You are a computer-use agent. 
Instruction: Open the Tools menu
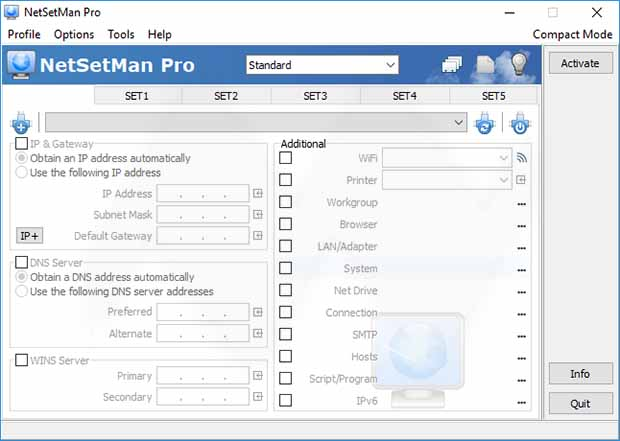(121, 34)
